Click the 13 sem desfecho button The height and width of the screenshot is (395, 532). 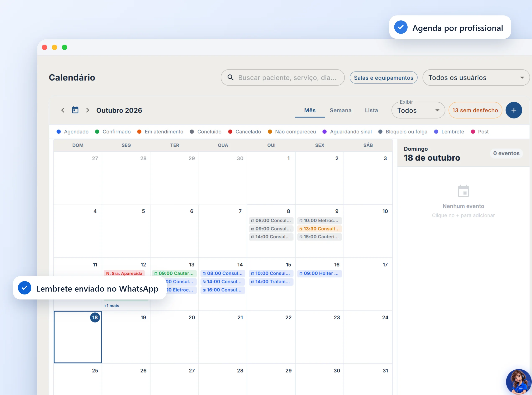475,110
